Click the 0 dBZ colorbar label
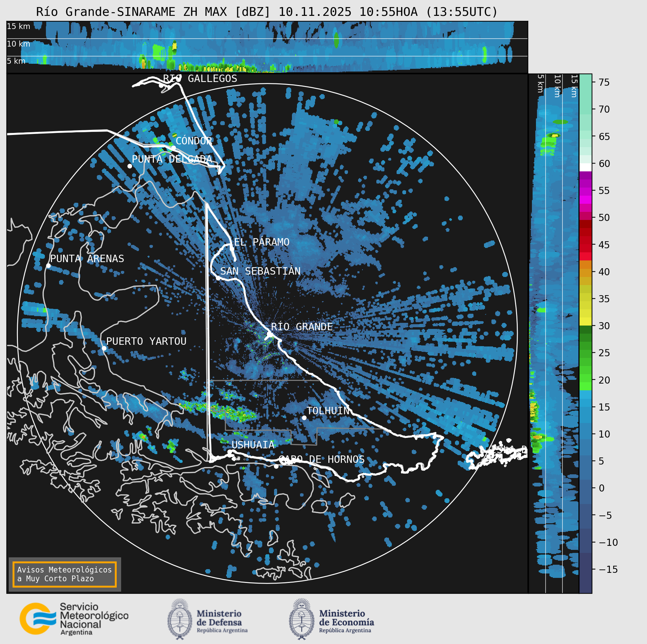Image resolution: width=647 pixels, height=644 pixels. pyautogui.click(x=601, y=488)
